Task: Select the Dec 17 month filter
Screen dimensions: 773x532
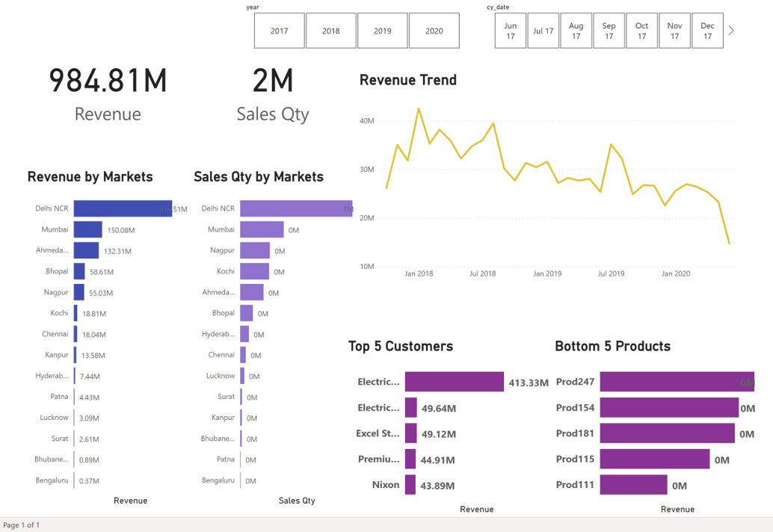Action: [x=707, y=30]
